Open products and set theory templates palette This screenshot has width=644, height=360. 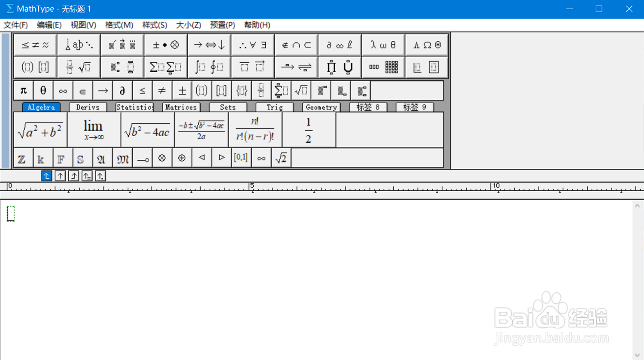(340, 67)
